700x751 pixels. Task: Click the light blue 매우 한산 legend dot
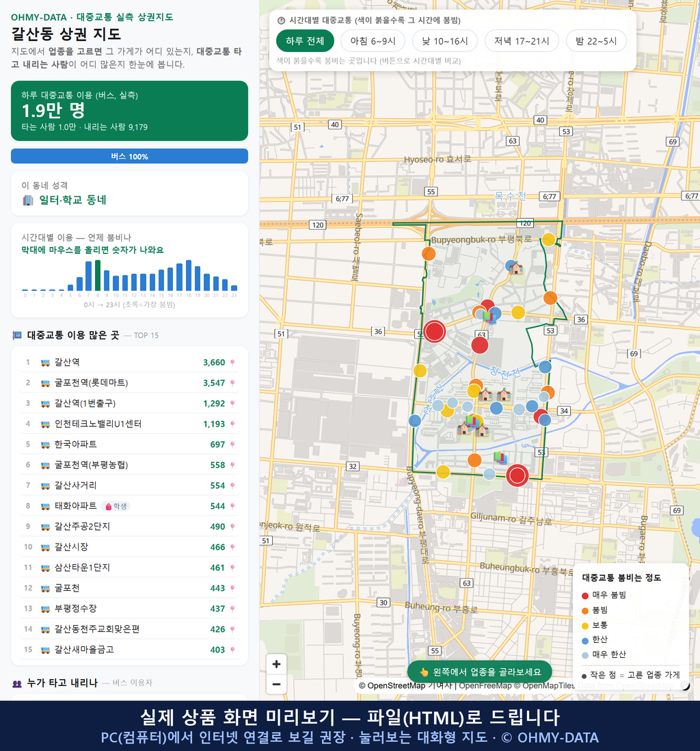coord(584,655)
